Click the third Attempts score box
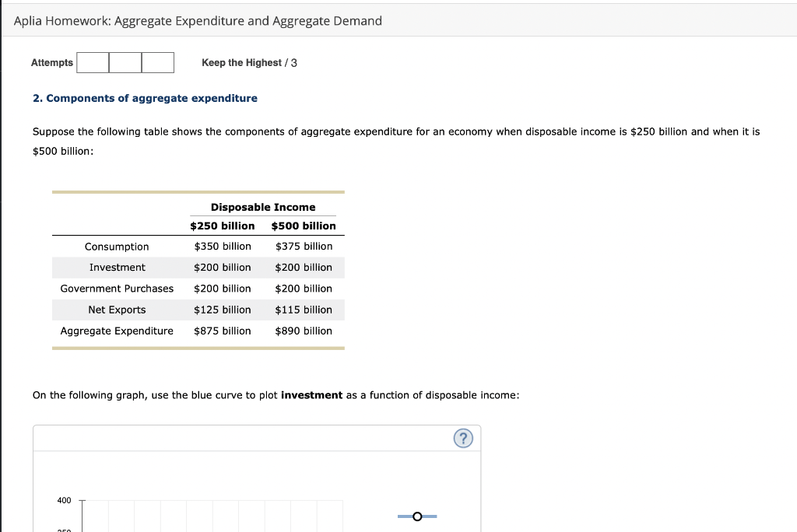 coord(157,62)
